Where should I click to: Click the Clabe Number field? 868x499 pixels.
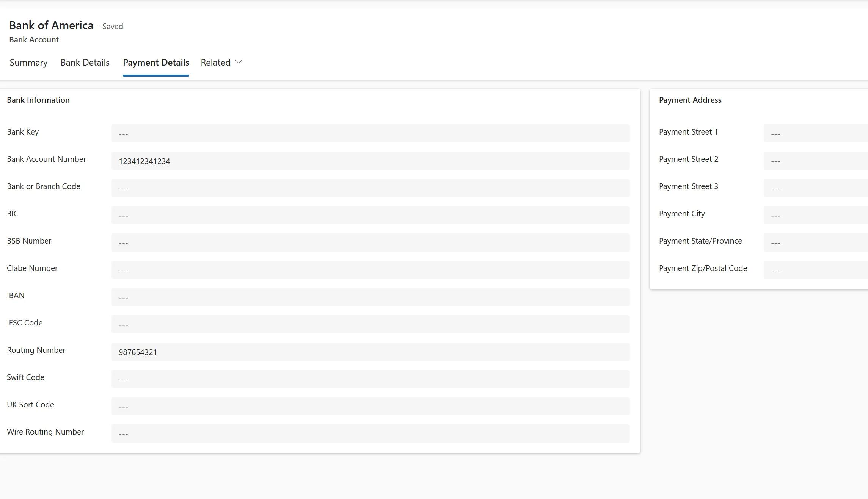point(370,270)
